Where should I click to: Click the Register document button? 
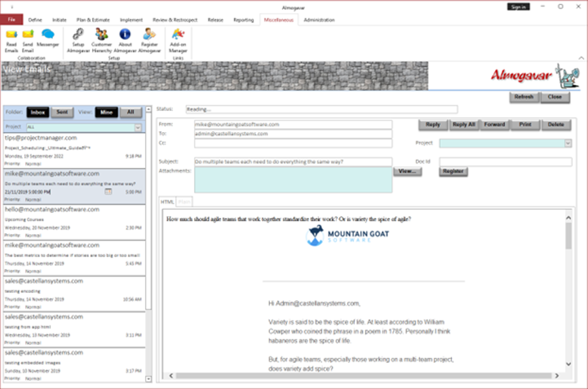(453, 171)
